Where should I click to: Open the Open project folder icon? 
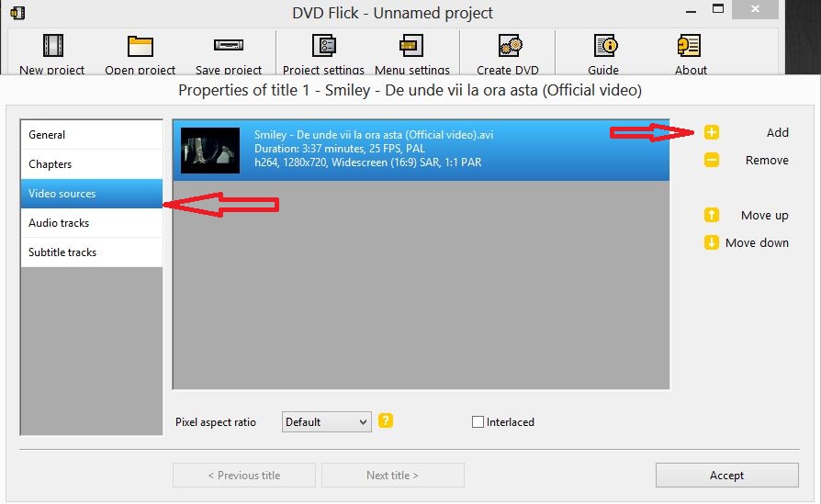pyautogui.click(x=140, y=46)
